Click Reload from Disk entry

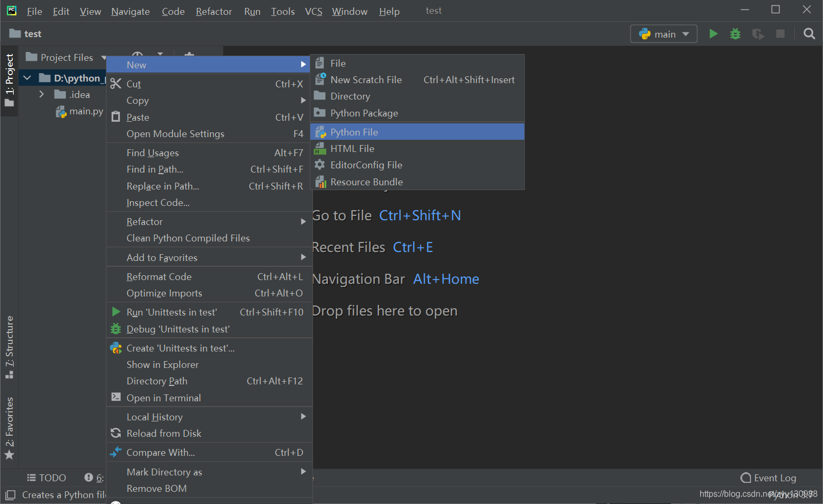tap(209, 434)
